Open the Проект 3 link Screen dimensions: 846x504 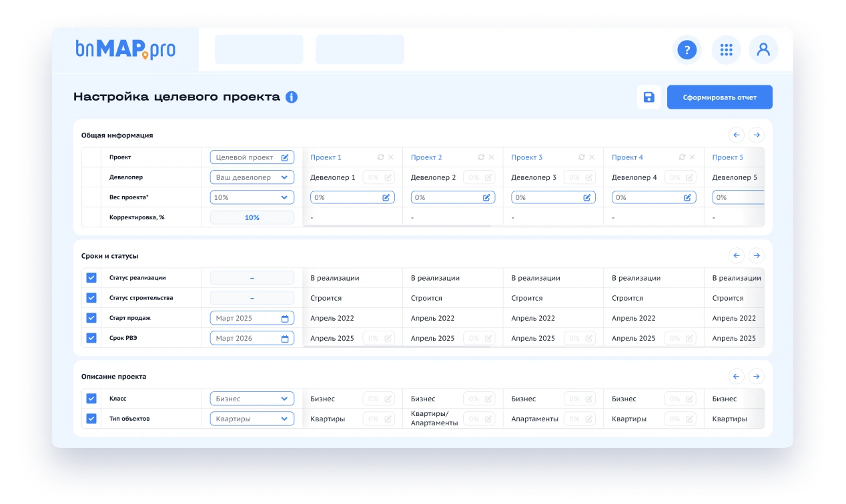click(526, 157)
